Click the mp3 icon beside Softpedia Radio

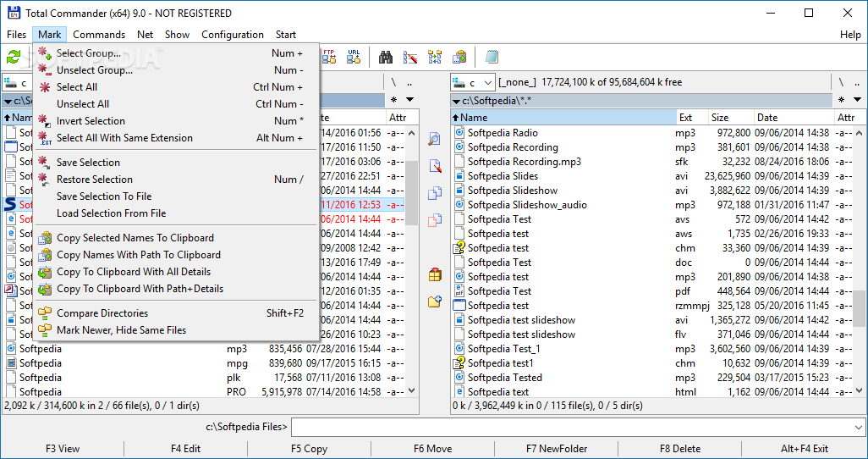[x=459, y=132]
